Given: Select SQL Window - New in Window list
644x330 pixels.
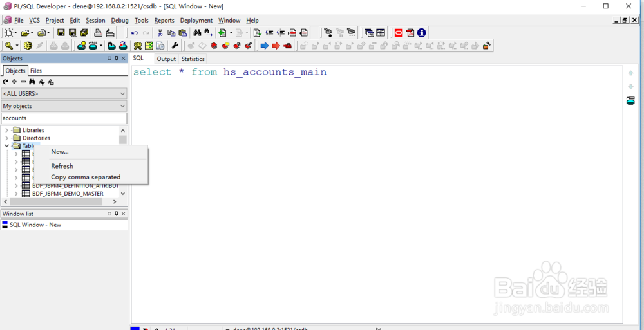Looking at the screenshot, I should (35, 225).
